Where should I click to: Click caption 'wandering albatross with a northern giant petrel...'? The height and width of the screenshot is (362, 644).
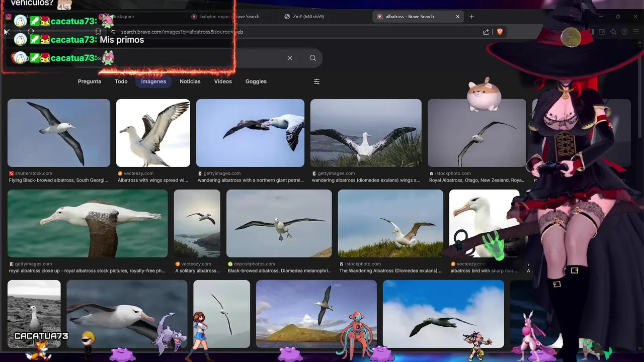251,180
